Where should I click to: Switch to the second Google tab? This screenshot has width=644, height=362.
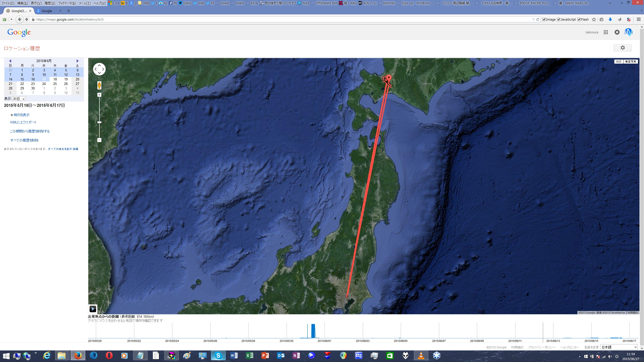(x=47, y=11)
